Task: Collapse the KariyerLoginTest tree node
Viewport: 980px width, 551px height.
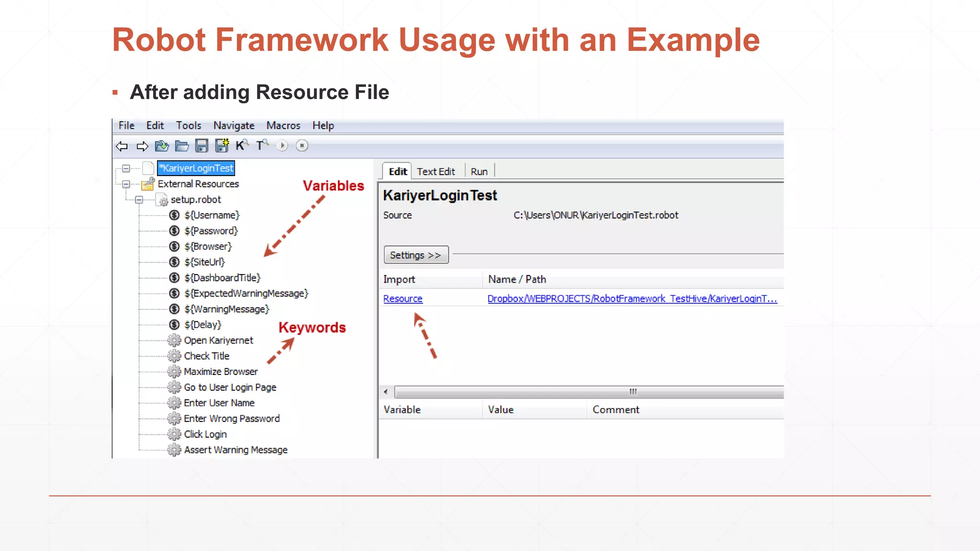Action: (126, 168)
